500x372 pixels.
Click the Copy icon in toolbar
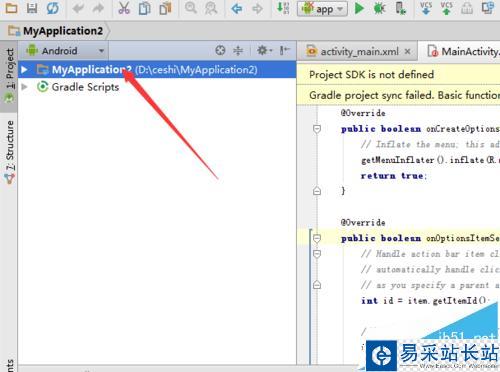pyautogui.click(x=145, y=8)
